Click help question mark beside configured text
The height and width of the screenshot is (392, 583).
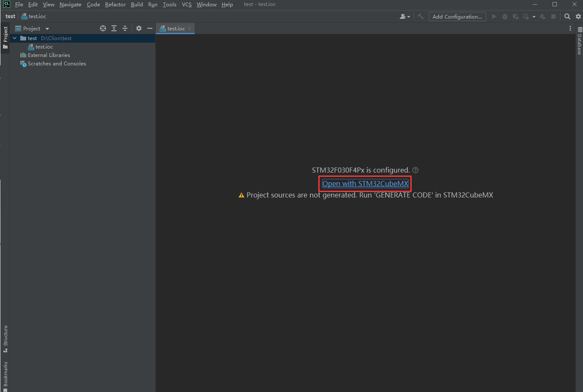click(415, 170)
